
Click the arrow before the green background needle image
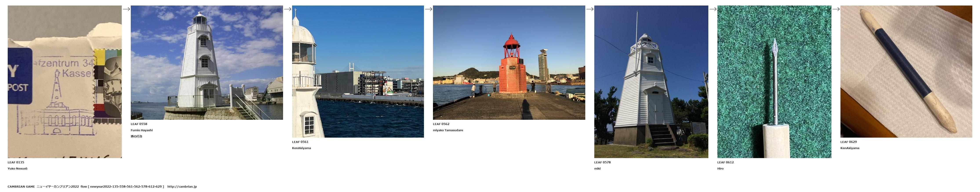tap(713, 9)
